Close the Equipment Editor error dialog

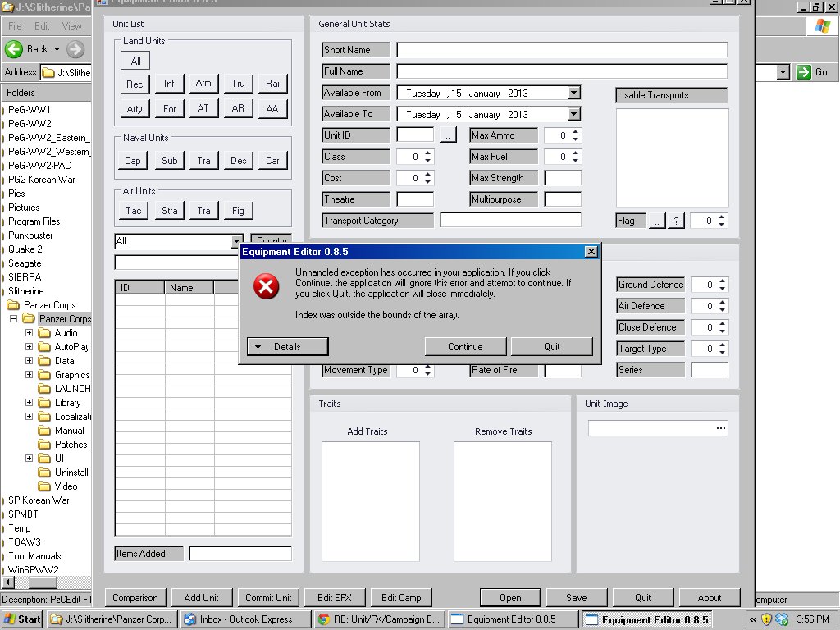pyautogui.click(x=591, y=252)
